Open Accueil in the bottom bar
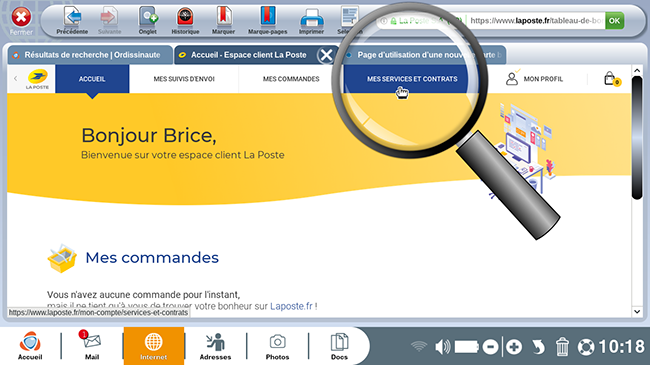The height and width of the screenshot is (365, 650). (x=30, y=346)
